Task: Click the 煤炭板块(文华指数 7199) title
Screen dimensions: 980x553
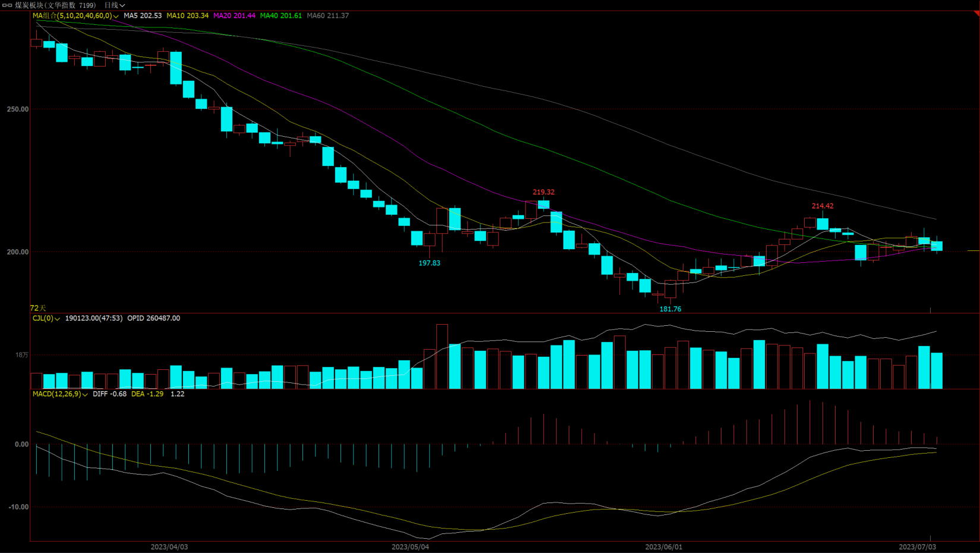Action: pyautogui.click(x=55, y=5)
